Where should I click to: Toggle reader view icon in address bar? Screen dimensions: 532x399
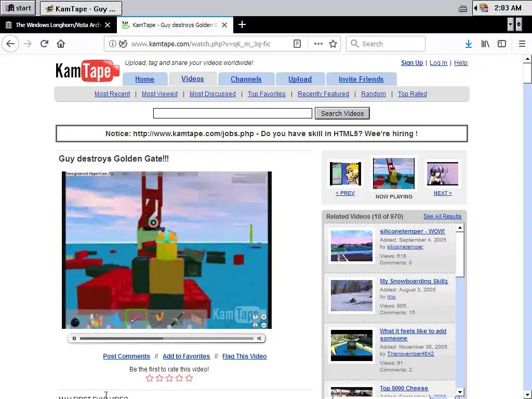(x=297, y=44)
